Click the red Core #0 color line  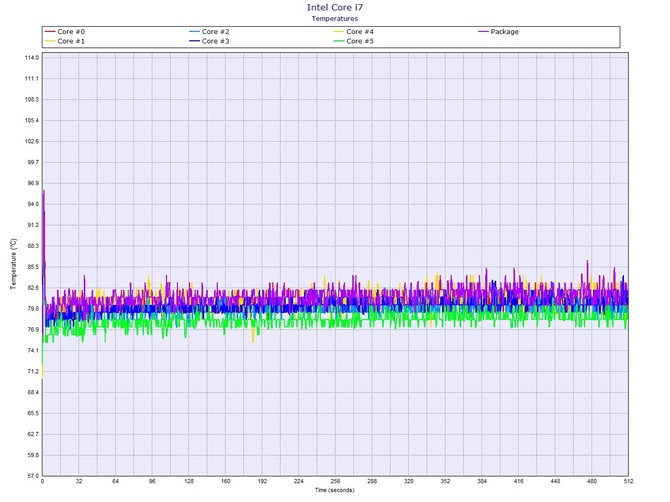coord(50,32)
